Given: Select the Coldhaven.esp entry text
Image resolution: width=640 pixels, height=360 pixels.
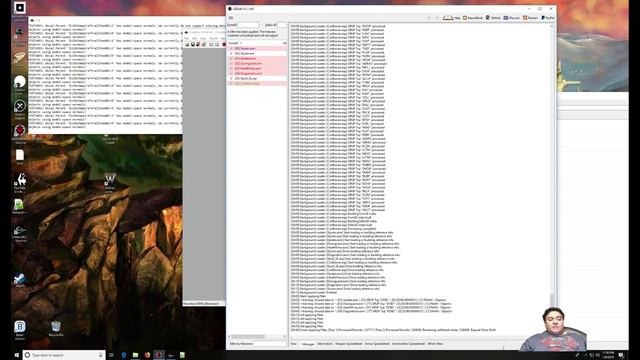Looking at the screenshot, I should coord(247,83).
